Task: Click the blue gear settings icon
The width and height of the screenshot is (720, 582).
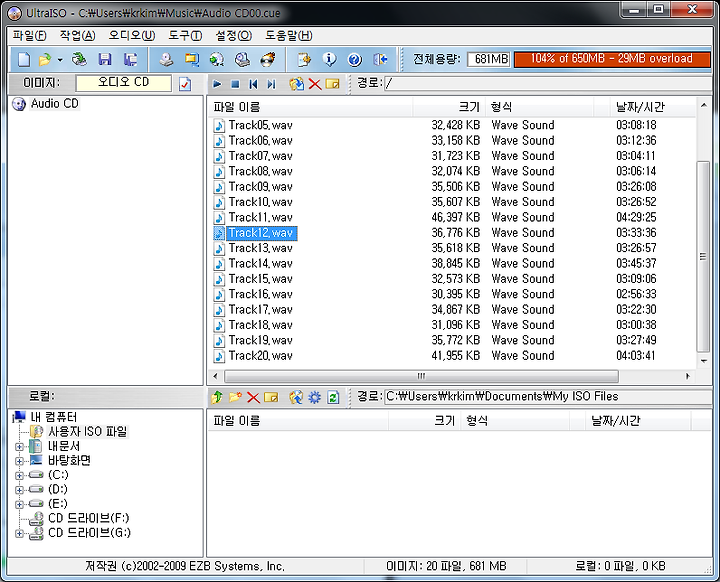Action: coord(315,397)
